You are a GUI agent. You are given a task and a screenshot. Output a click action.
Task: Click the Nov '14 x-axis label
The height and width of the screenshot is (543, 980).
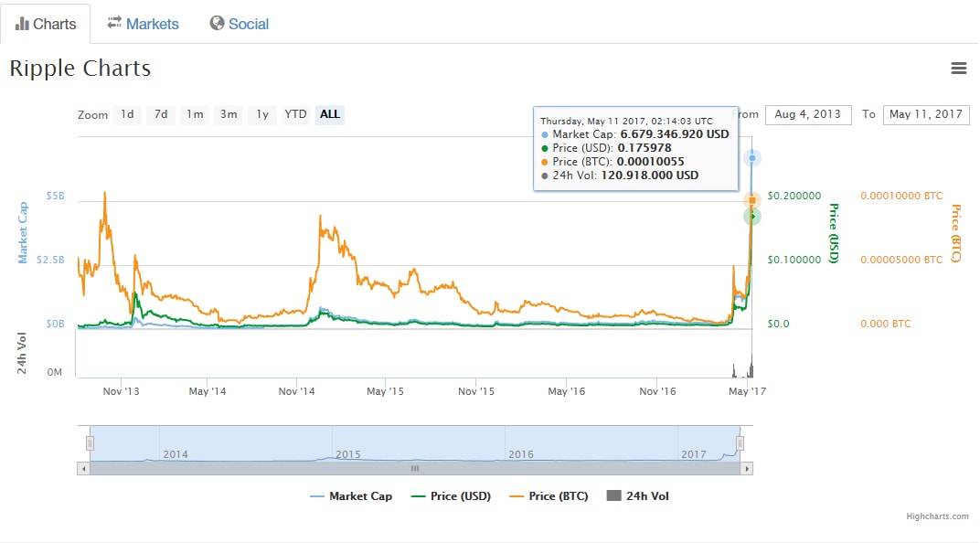297,391
